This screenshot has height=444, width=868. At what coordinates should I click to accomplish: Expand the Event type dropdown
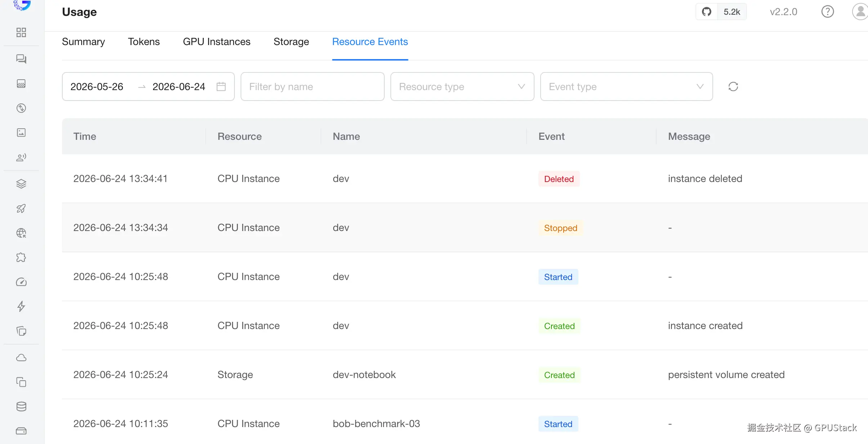click(626, 86)
